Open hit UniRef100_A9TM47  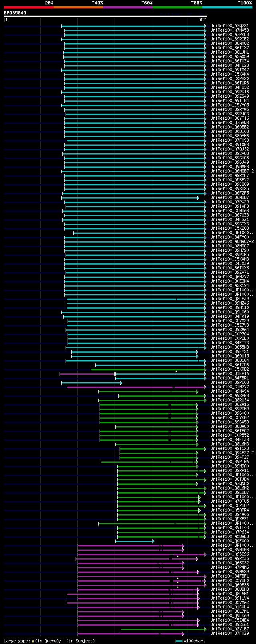point(230,70)
